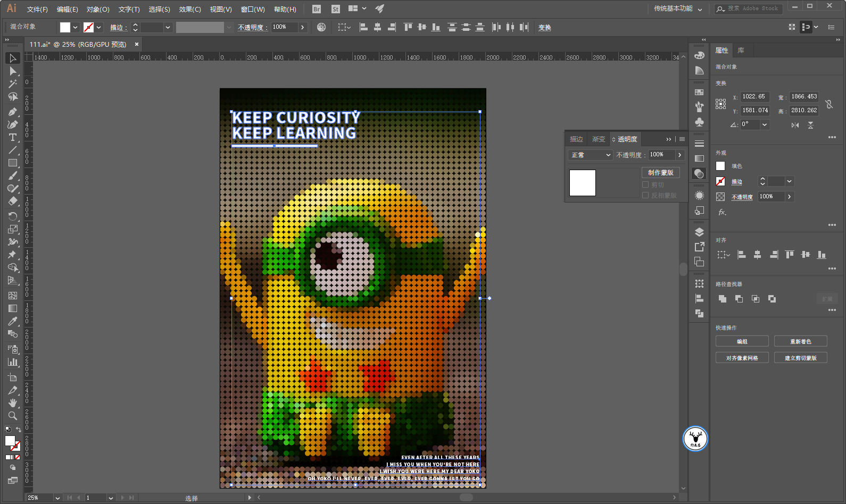Click the white fill swatch in 外观
Viewport: 846px width, 504px height.
click(x=720, y=166)
